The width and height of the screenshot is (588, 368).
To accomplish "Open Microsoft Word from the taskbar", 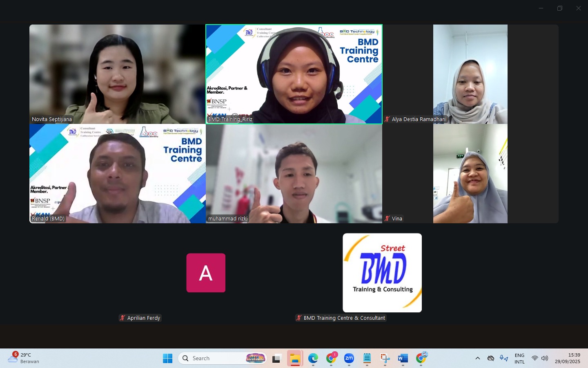I will [403, 359].
